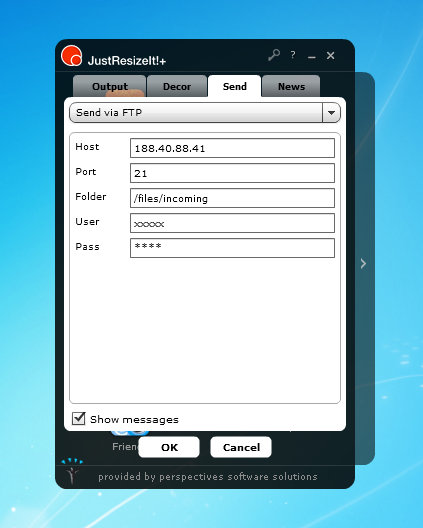Image resolution: width=423 pixels, height=528 pixels.
Task: Minimize the JustResizeIt!+ window
Action: (x=312, y=57)
